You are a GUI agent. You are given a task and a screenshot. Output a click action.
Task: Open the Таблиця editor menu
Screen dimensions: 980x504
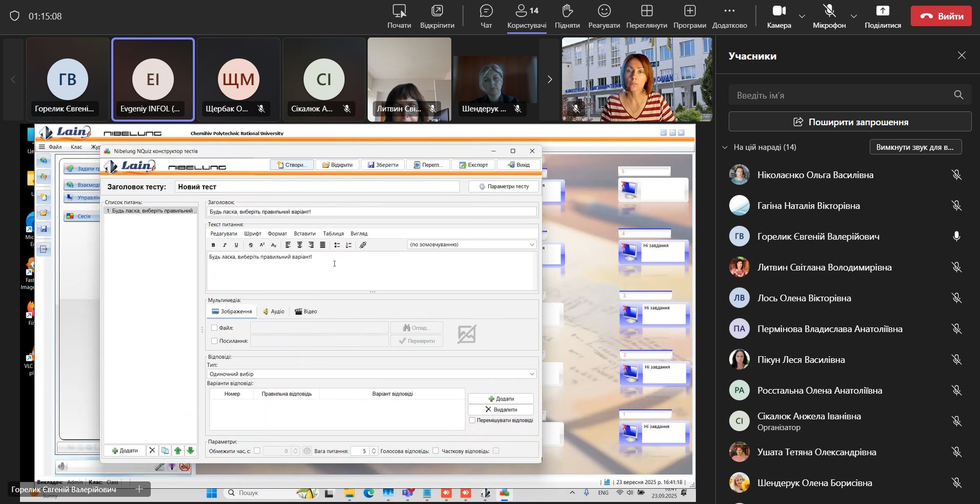click(333, 234)
